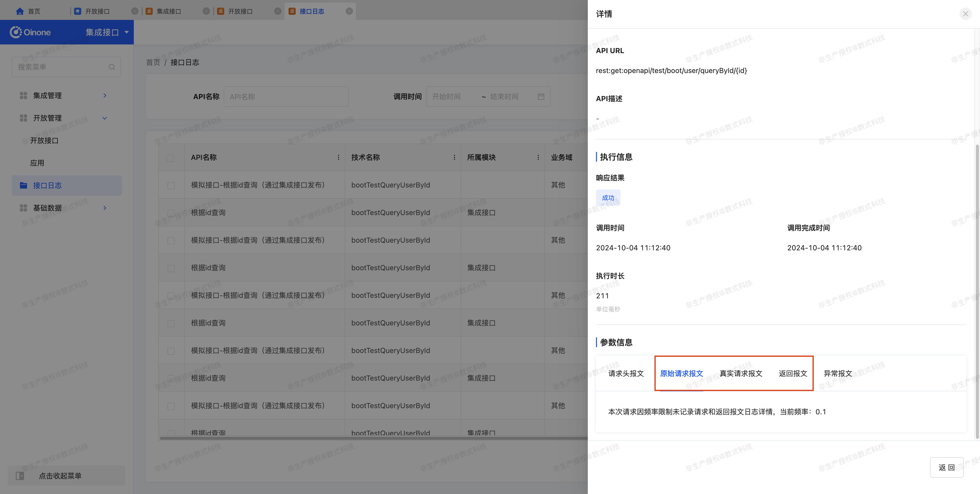The image size is (980, 494).
Task: Click execution duration value 211
Action: pos(602,296)
